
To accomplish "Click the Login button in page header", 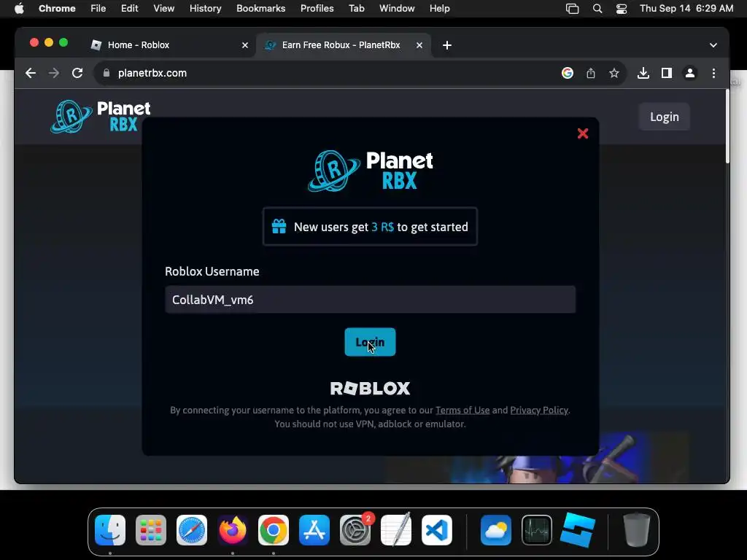I will [x=665, y=117].
